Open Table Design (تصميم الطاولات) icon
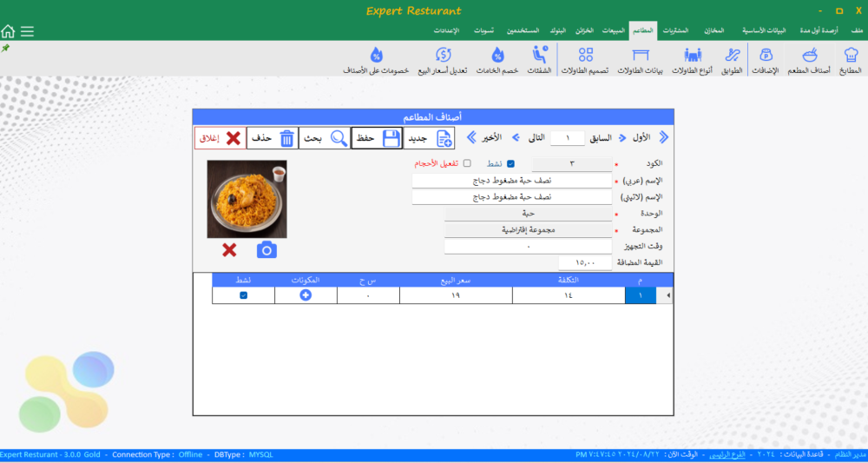This screenshot has height=463, width=868. 585,59
